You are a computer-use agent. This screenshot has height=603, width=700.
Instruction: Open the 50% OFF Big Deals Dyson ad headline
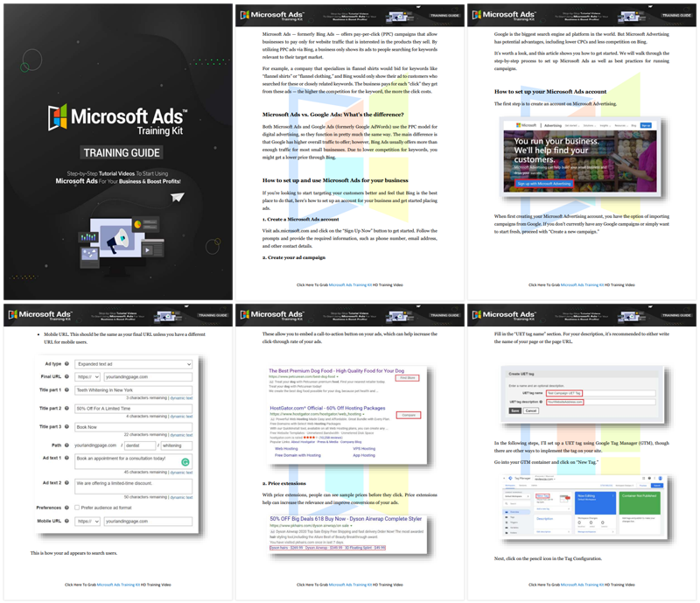pyautogui.click(x=346, y=519)
